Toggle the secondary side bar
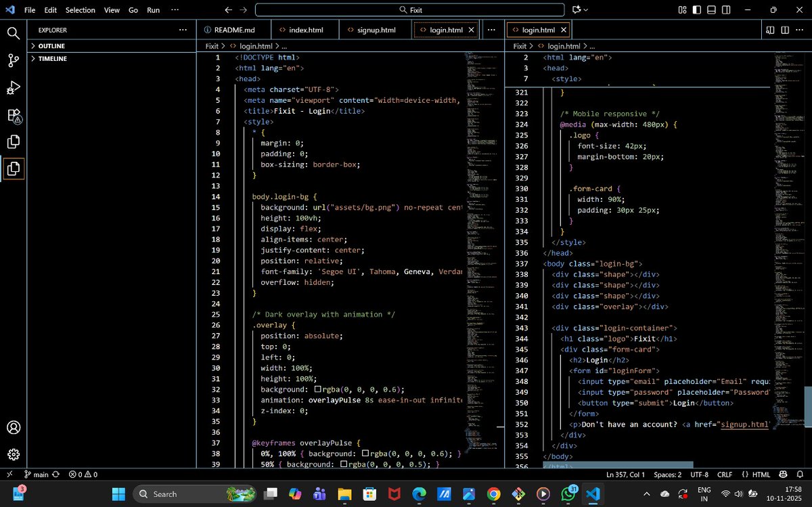This screenshot has height=507, width=812. (727, 10)
